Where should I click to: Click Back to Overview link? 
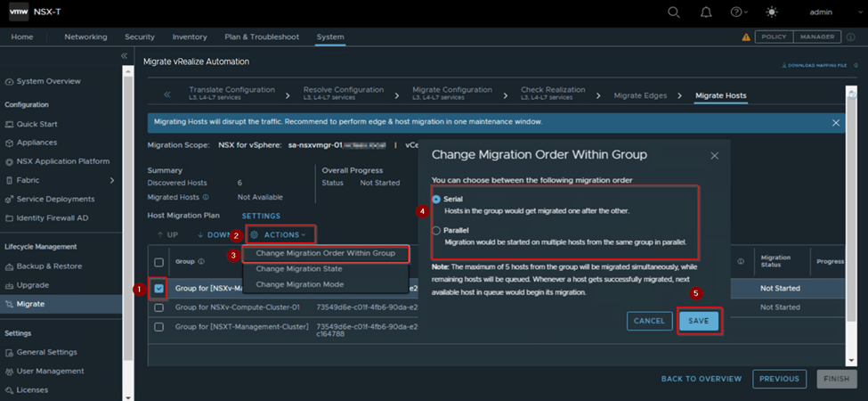coord(701,379)
